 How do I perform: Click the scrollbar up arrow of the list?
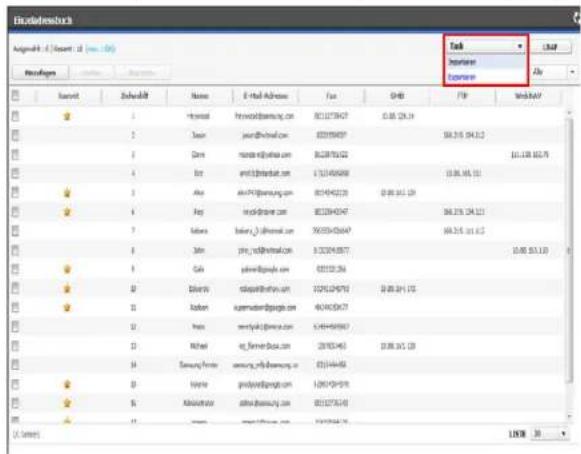pyautogui.click(x=571, y=112)
